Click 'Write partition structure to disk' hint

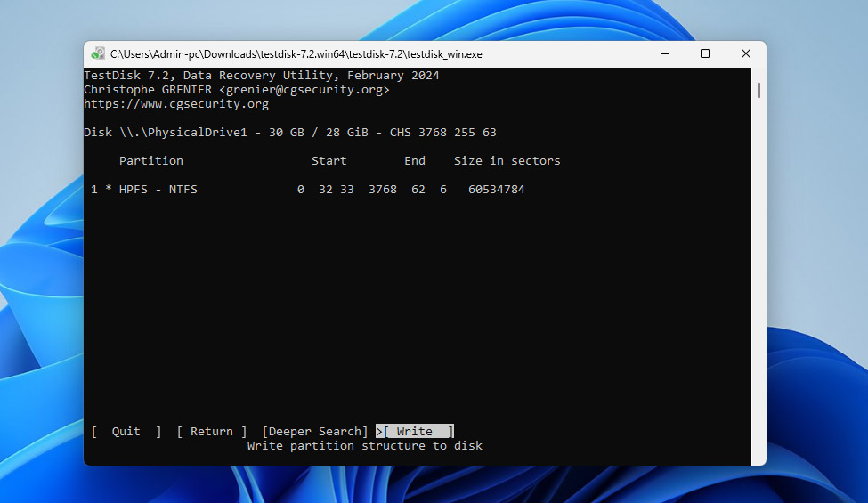(365, 445)
